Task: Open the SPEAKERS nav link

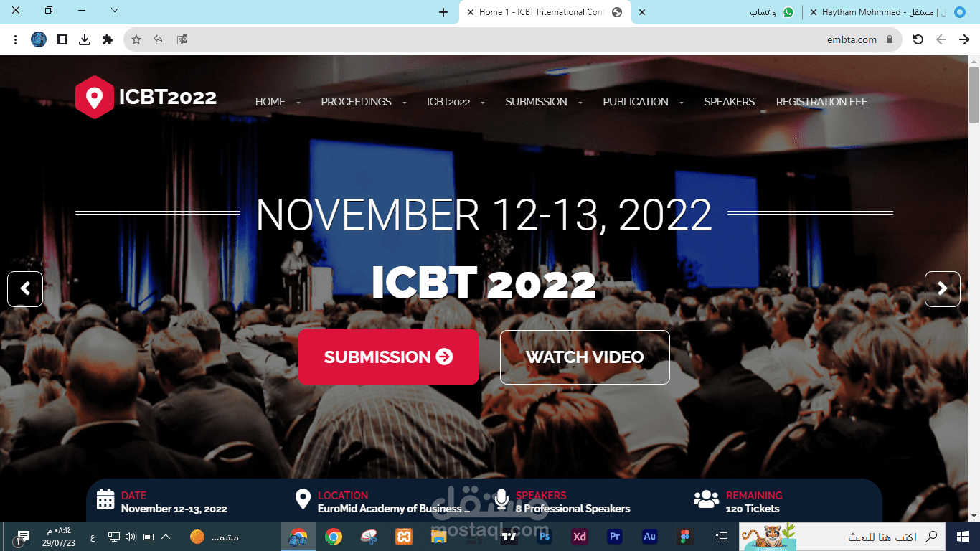Action: [x=729, y=102]
